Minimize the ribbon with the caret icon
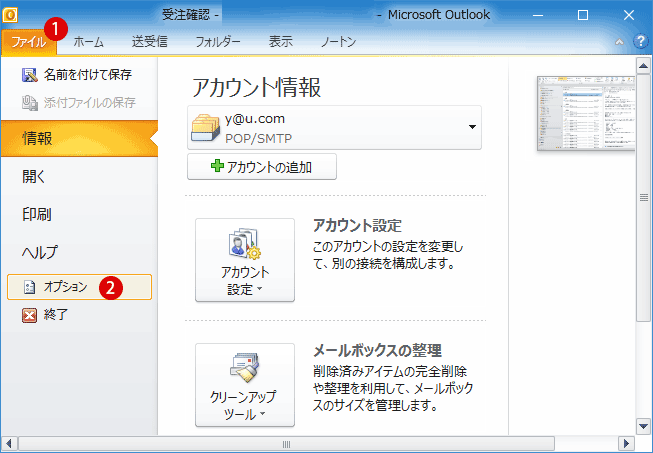This screenshot has height=453, width=653. (x=619, y=42)
